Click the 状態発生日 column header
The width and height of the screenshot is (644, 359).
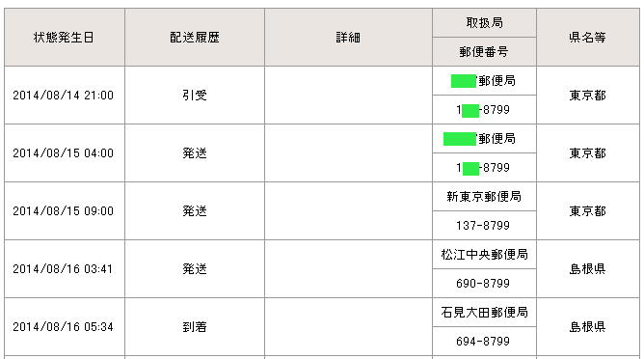click(65, 38)
